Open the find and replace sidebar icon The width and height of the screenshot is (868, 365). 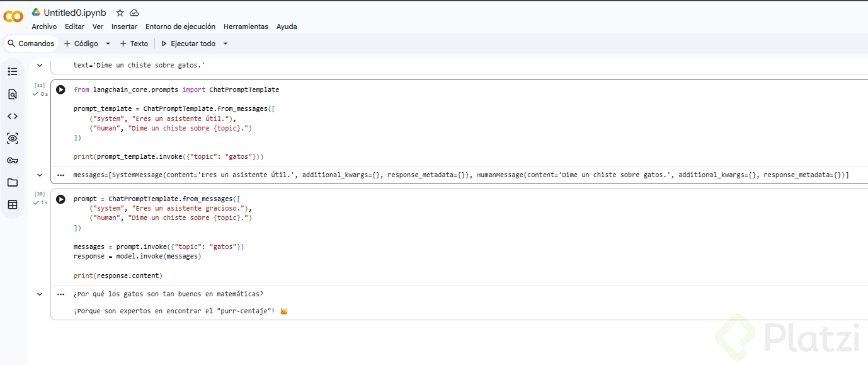pos(13,94)
